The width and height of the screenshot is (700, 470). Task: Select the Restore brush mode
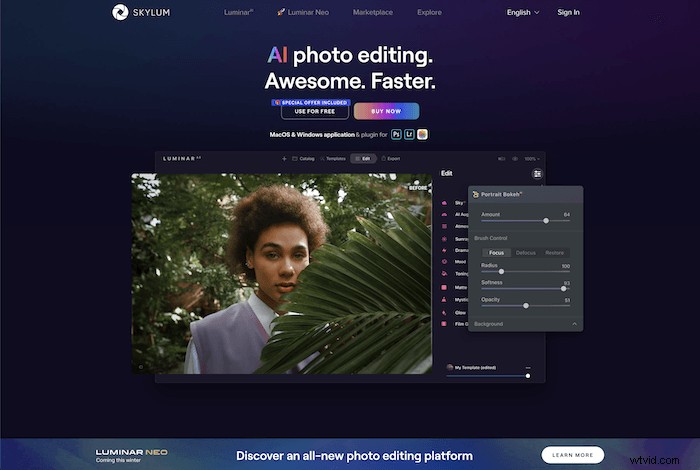pos(554,253)
